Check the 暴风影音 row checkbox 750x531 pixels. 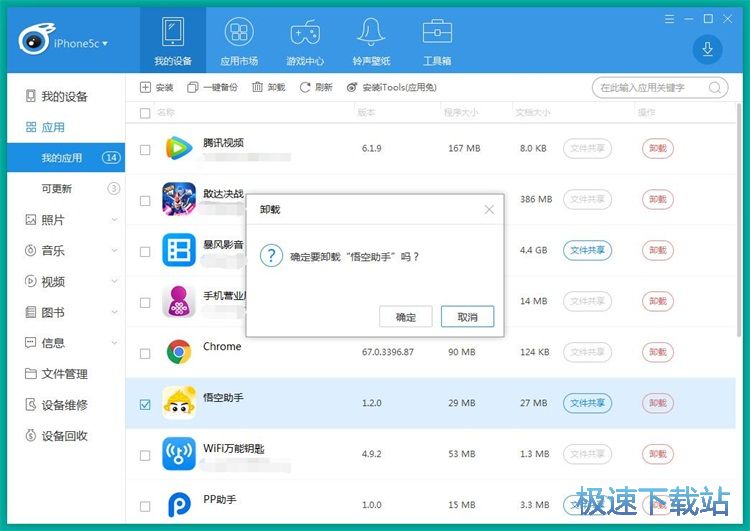(x=145, y=252)
